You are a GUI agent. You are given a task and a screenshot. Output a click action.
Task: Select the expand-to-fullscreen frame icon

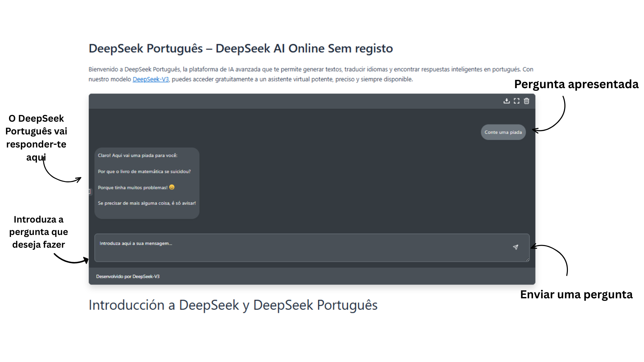point(517,101)
